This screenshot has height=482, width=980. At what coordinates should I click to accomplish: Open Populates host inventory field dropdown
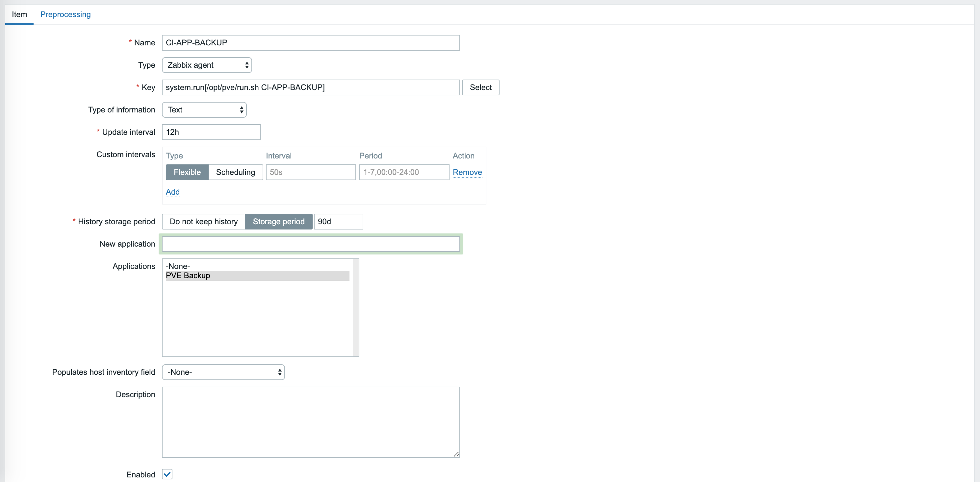point(223,372)
